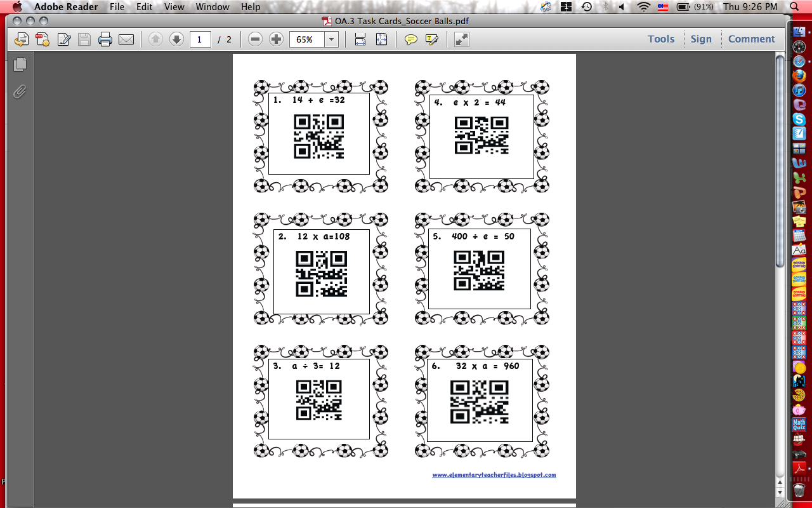The height and width of the screenshot is (508, 812).
Task: Go to next page with down arrow
Action: [176, 39]
